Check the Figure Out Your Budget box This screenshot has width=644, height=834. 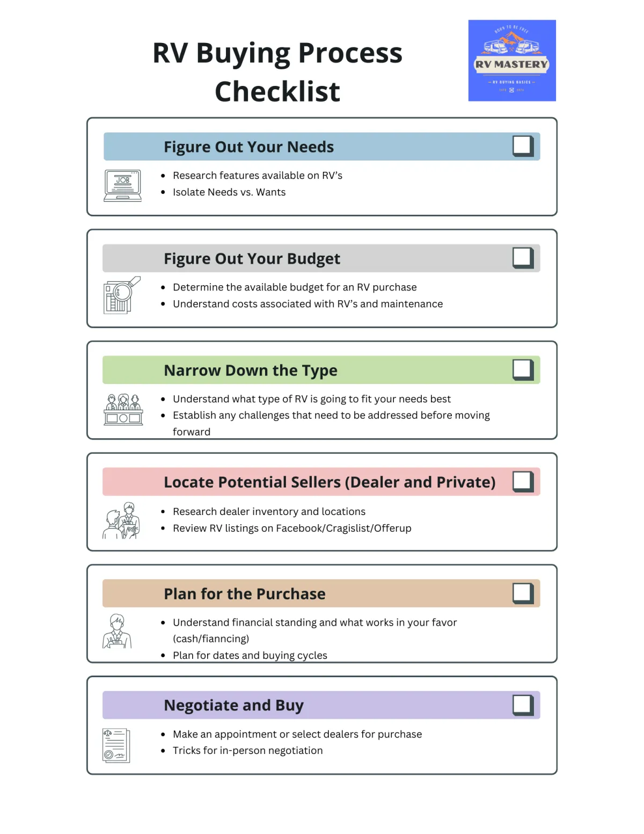(523, 258)
